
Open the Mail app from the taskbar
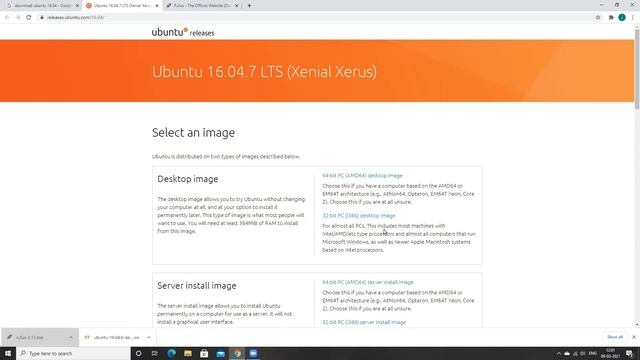pos(221,353)
